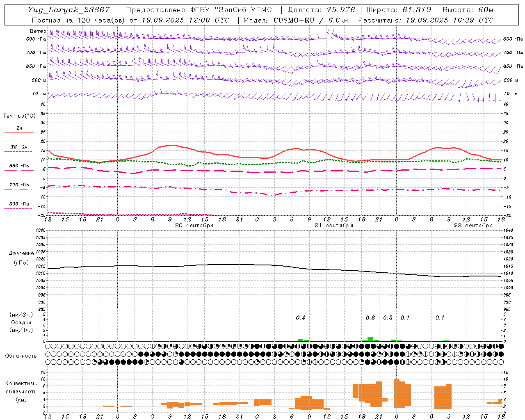Click the 'Ветер' wind panel label
525x420 pixels.
coord(38,31)
